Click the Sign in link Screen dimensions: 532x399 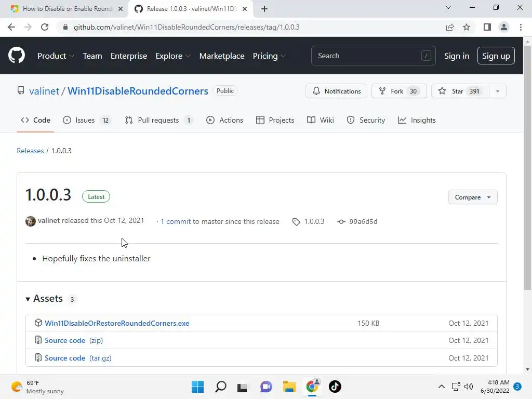click(457, 56)
